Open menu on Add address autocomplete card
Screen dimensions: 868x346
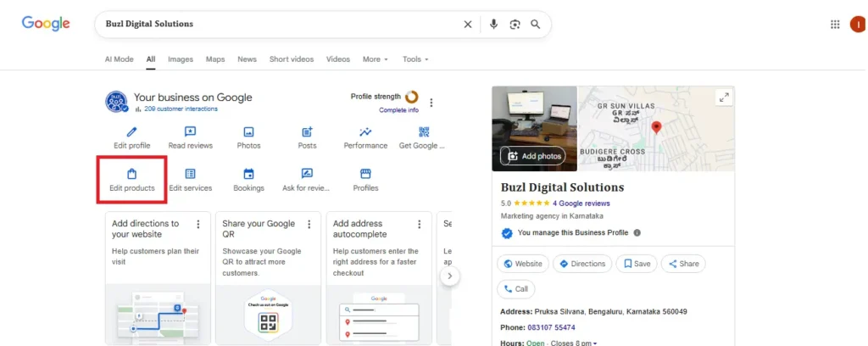(419, 224)
